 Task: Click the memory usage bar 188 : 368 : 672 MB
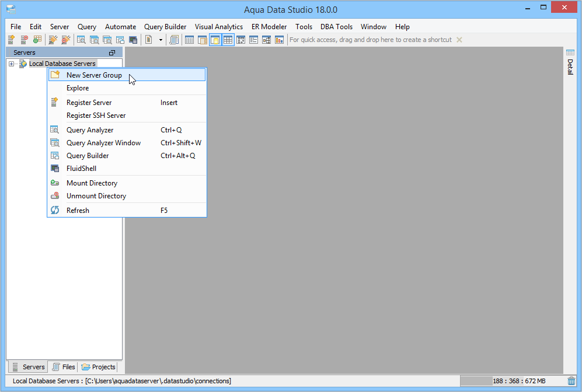point(513,381)
